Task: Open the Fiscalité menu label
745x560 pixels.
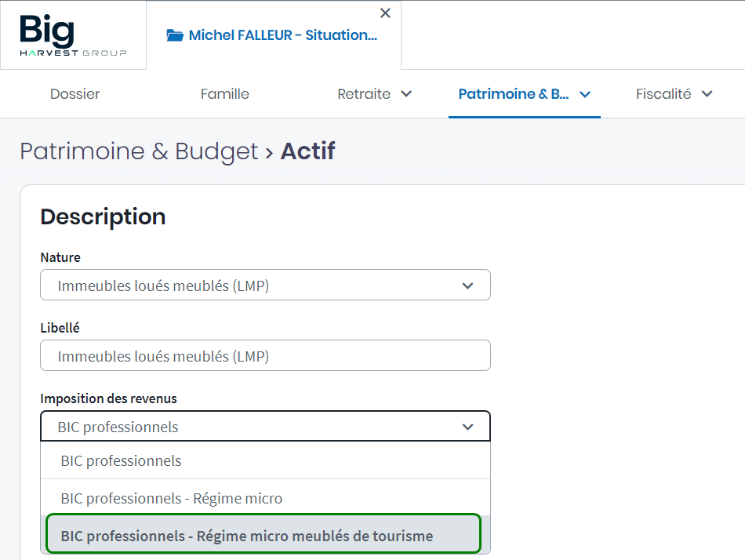Action: pyautogui.click(x=663, y=94)
